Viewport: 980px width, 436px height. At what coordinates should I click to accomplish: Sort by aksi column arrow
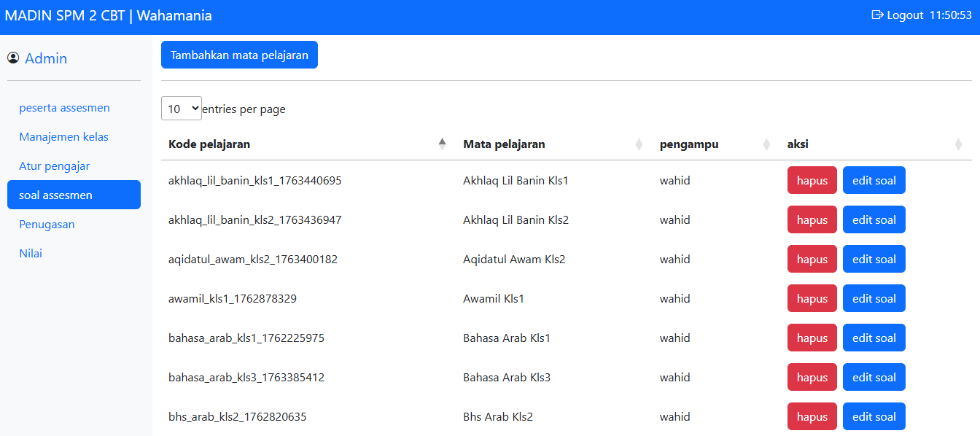coord(958,144)
